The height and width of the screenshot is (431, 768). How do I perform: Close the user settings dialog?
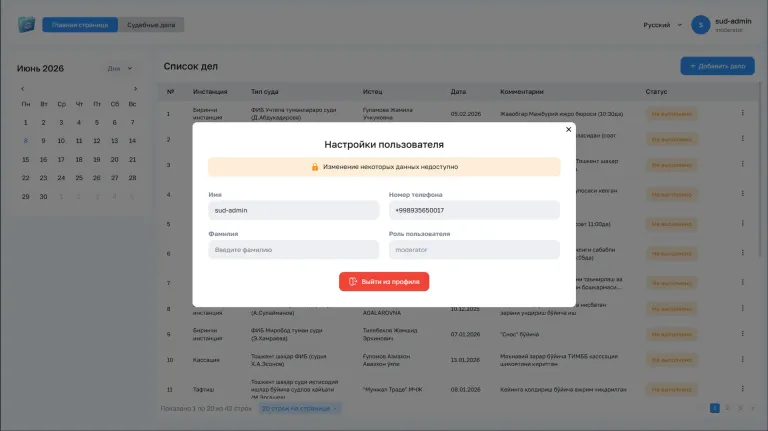pyautogui.click(x=568, y=129)
